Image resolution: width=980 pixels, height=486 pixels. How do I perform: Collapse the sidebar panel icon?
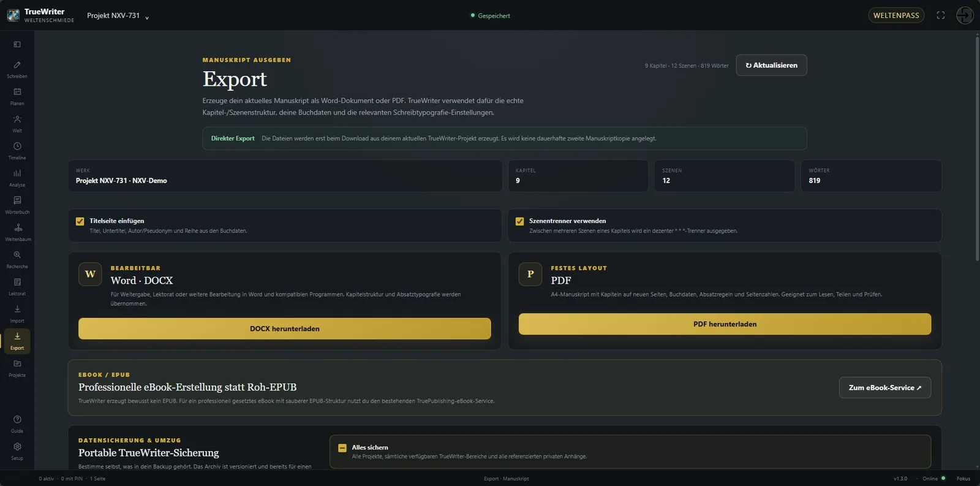(x=17, y=44)
